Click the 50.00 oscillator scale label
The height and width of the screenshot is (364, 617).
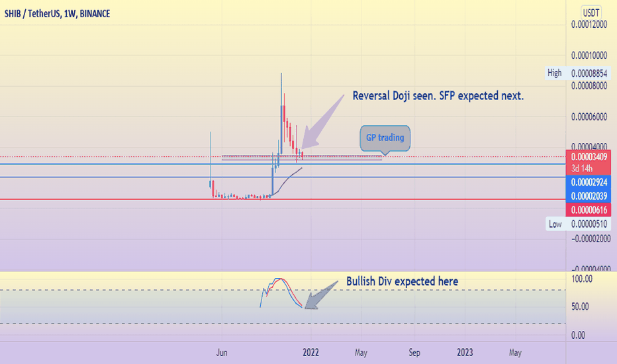tap(580, 306)
